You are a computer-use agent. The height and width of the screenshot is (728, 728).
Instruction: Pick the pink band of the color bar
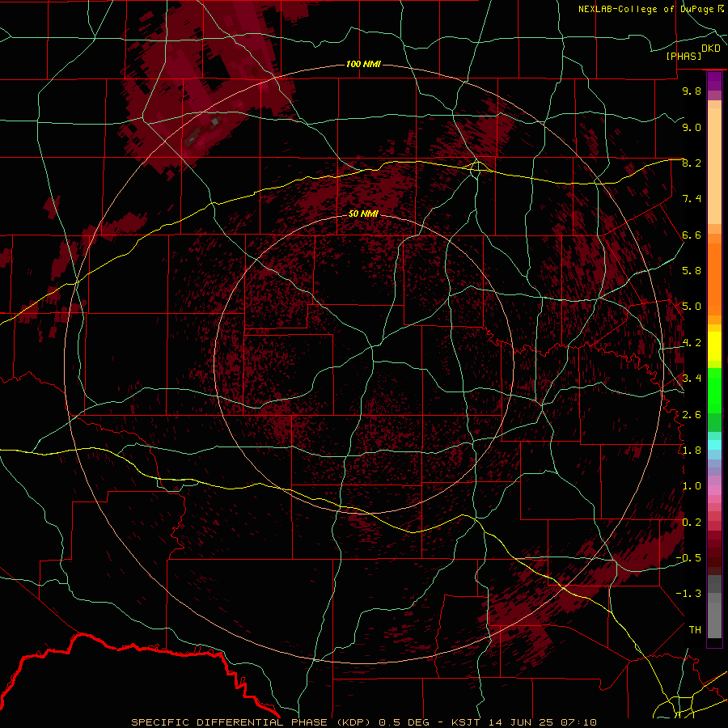[714, 490]
